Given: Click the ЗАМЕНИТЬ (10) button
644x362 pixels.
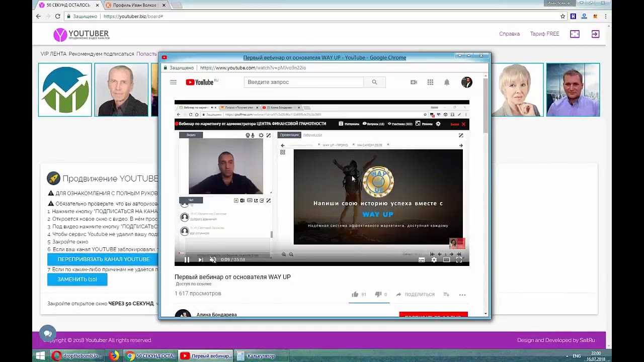Looking at the screenshot, I should click(x=77, y=279).
